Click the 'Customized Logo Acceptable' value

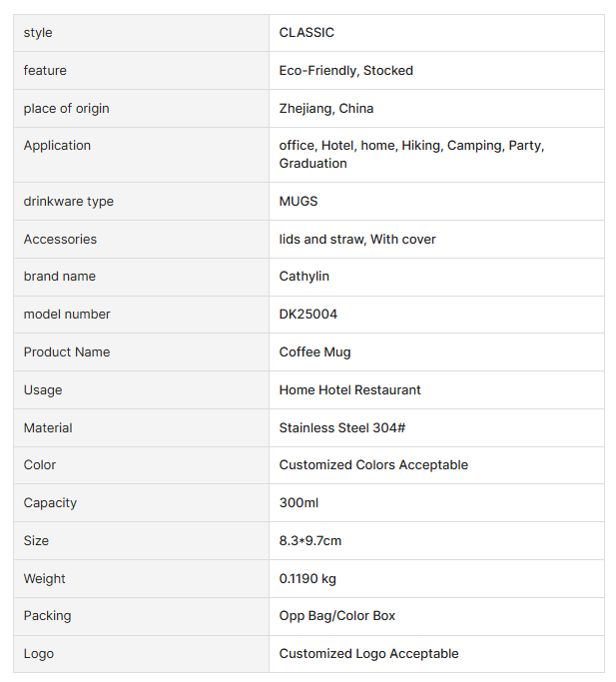(368, 654)
